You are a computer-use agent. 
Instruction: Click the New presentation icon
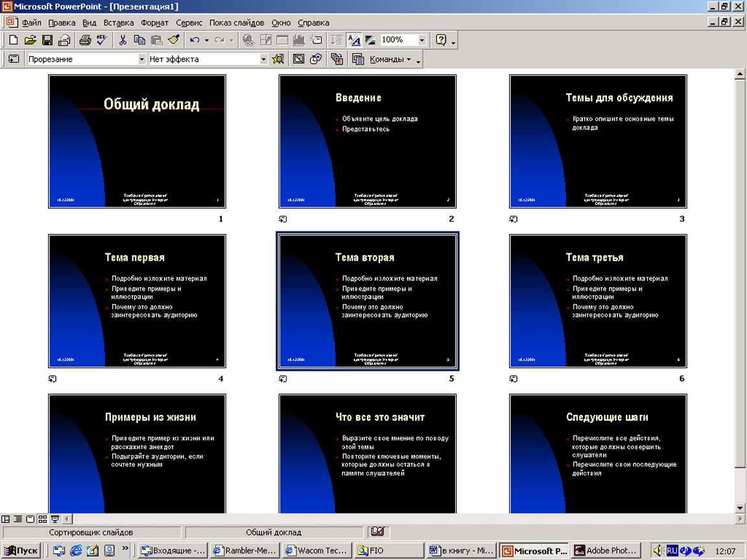pyautogui.click(x=14, y=40)
